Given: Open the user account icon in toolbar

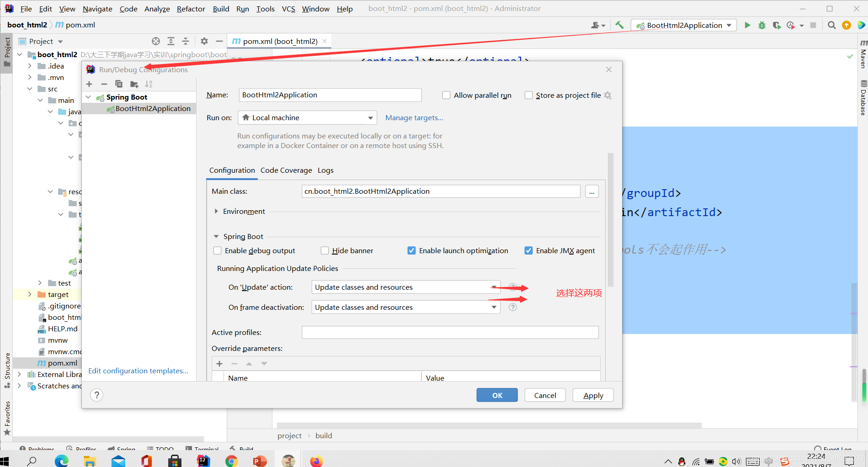Looking at the screenshot, I should pyautogui.click(x=597, y=25).
